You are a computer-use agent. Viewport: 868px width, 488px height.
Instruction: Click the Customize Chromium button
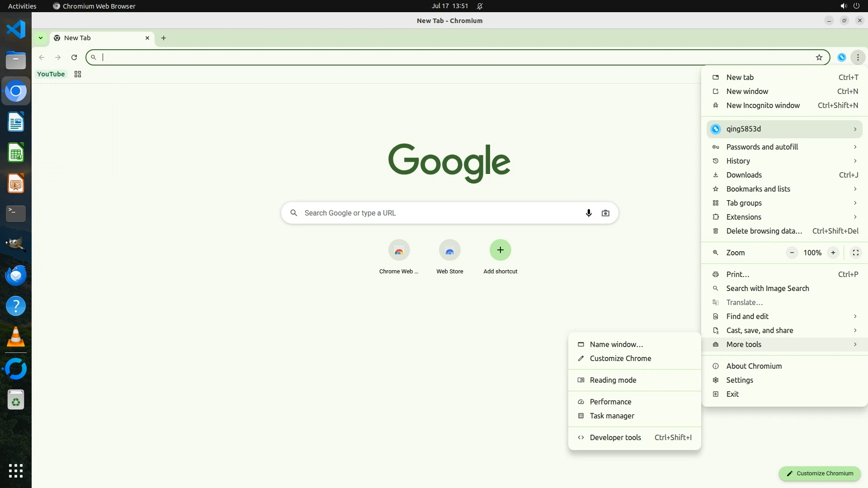819,474
